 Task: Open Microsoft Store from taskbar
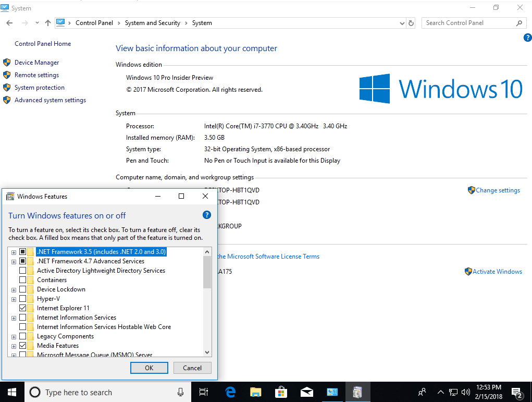click(281, 392)
